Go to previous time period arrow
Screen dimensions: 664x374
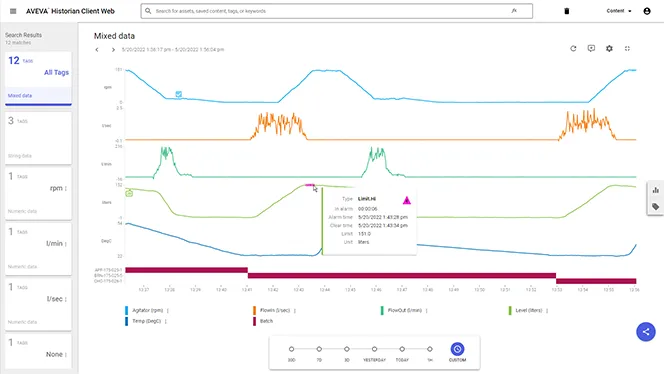pos(97,50)
